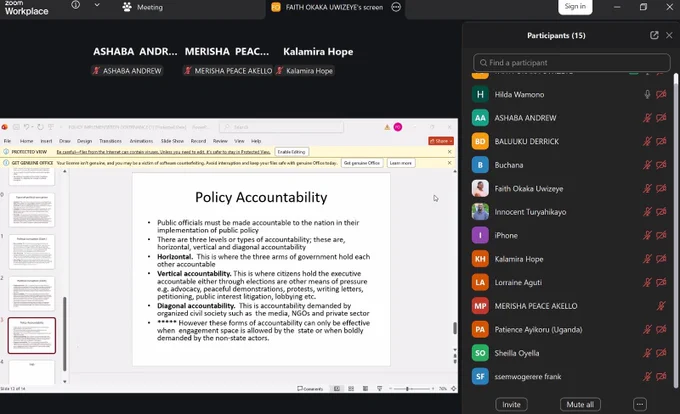
Task: Open Comments in PowerPoint status bar
Action: tap(310, 388)
